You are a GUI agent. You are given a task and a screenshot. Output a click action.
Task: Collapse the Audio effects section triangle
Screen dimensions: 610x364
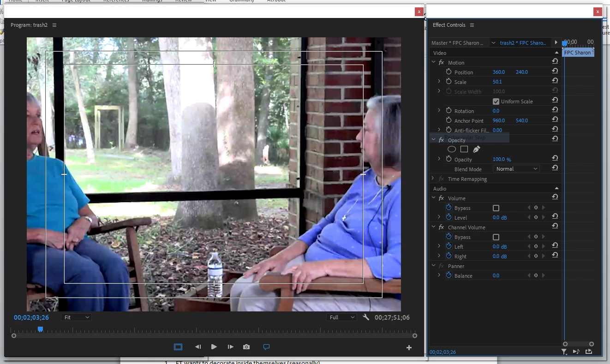pos(556,188)
